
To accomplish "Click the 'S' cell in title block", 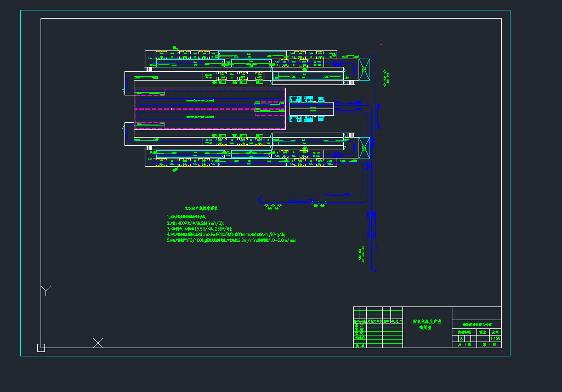I will pyautogui.click(x=461, y=338).
